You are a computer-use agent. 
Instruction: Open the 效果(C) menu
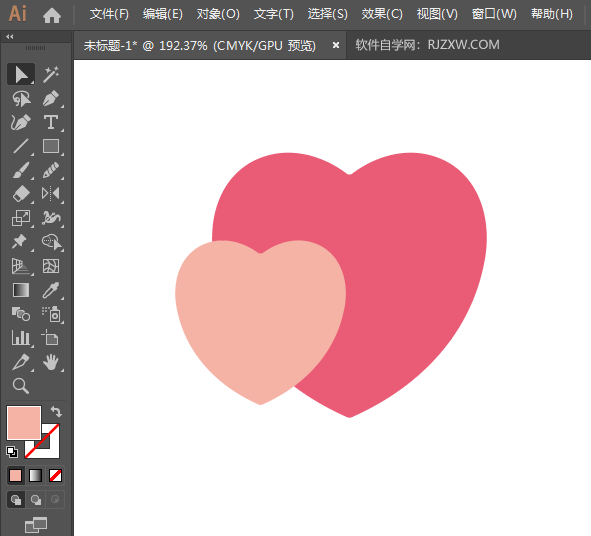pyautogui.click(x=382, y=14)
